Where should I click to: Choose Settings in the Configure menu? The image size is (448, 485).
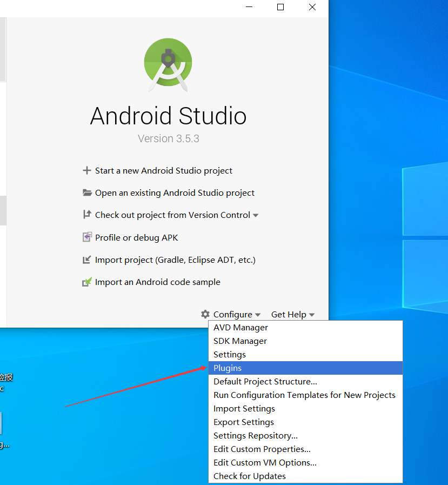click(305, 355)
